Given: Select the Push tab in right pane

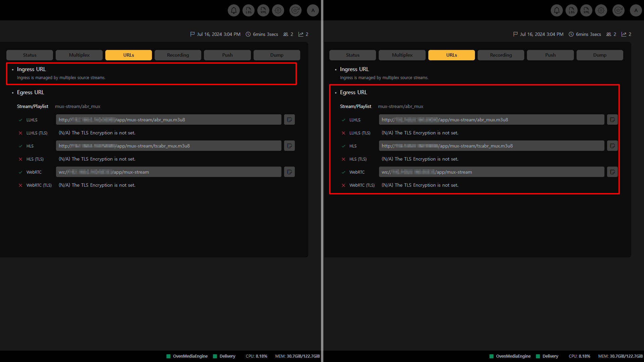Looking at the screenshot, I should point(550,55).
